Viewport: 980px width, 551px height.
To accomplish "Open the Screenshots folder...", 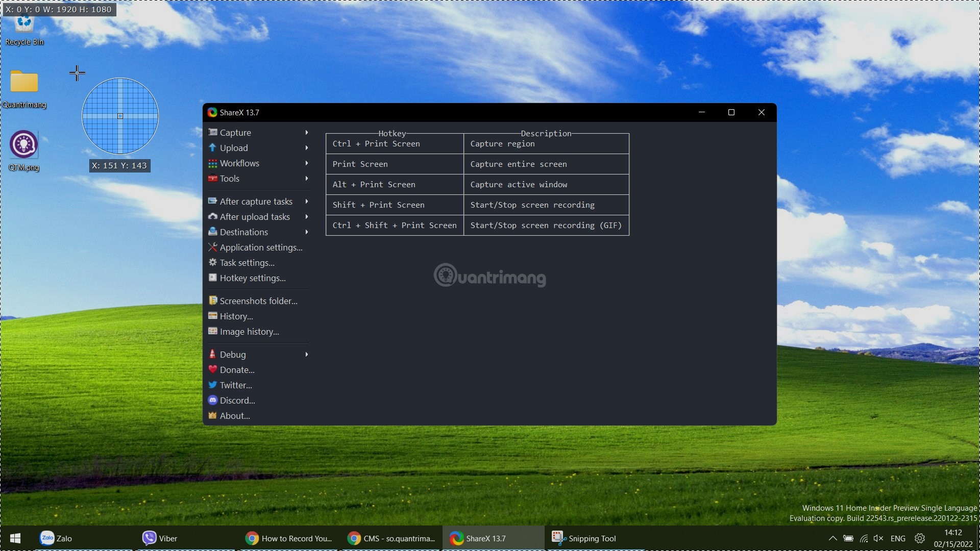I will pos(258,301).
